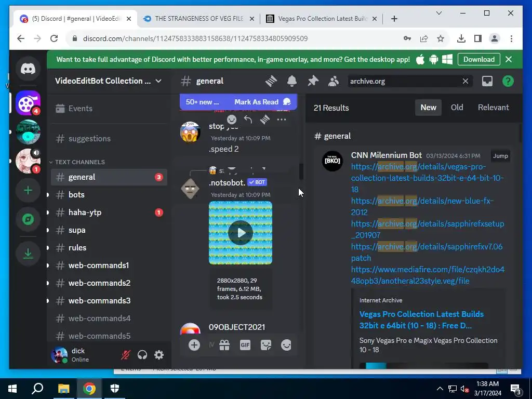This screenshot has width=532, height=399.
Task: Play the .notsobot video attachment
Action: [240, 233]
